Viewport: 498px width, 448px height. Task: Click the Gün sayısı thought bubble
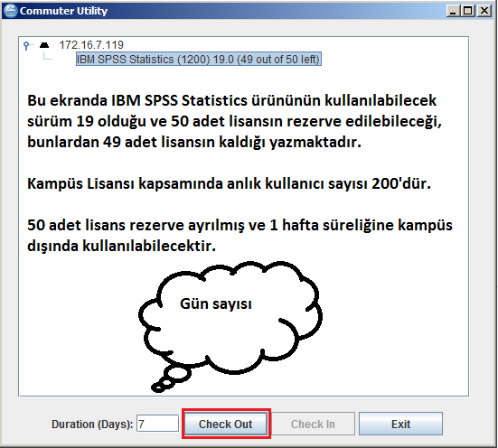coord(230,319)
